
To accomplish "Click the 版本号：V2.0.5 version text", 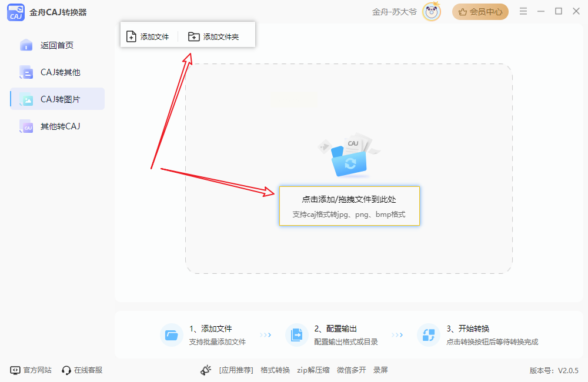I will pos(554,371).
